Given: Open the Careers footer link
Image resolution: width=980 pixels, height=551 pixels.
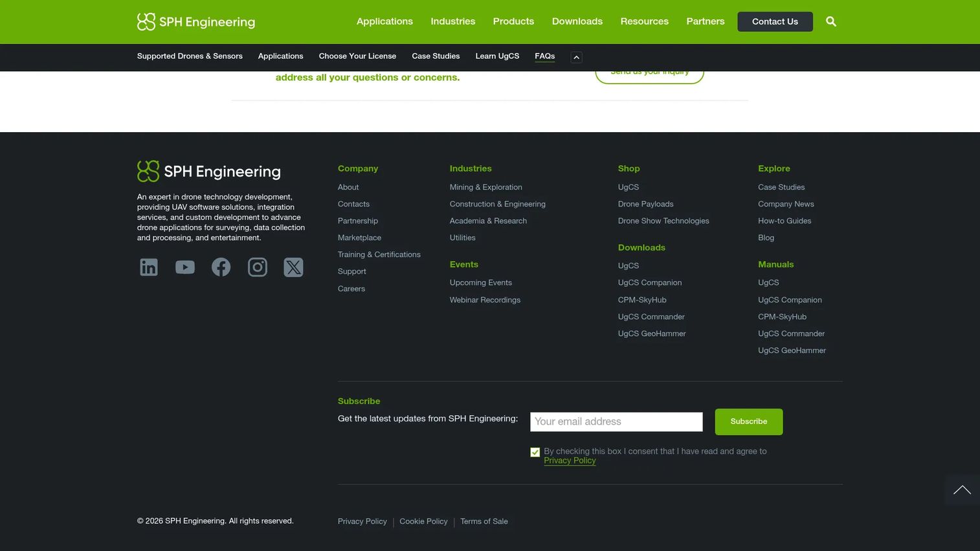Looking at the screenshot, I should pyautogui.click(x=351, y=289).
